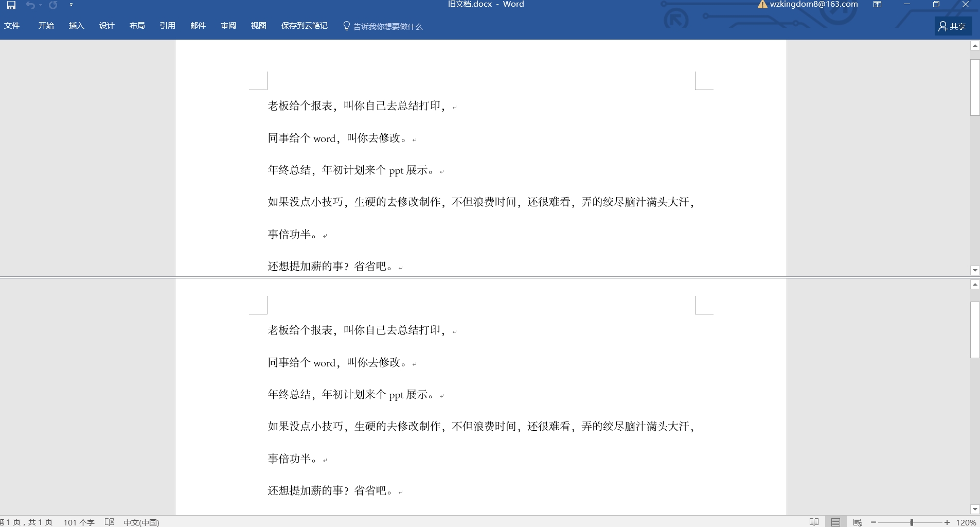
Task: Open Customize Quick Access Toolbar menu
Action: [x=72, y=5]
